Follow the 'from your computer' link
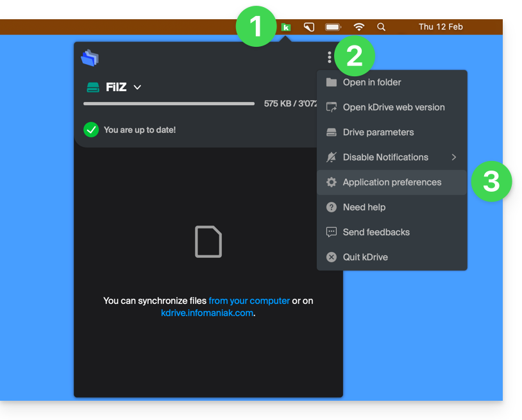 (x=249, y=301)
